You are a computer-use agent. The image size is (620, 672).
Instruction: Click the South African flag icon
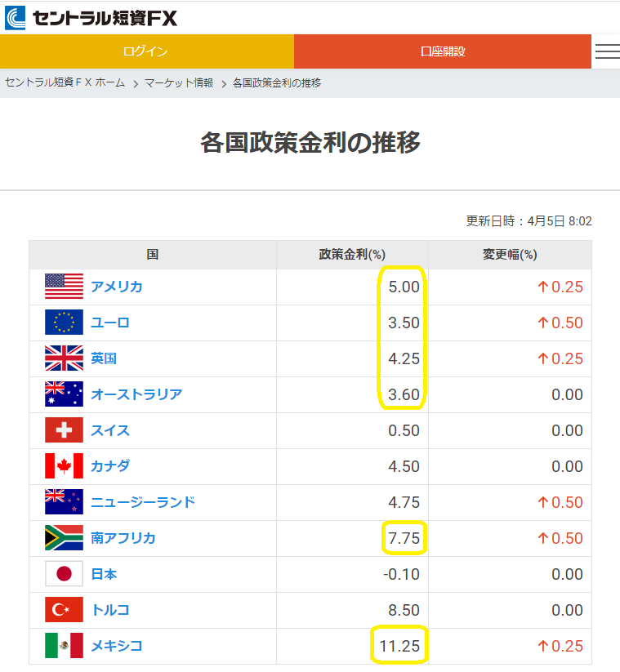(x=64, y=538)
